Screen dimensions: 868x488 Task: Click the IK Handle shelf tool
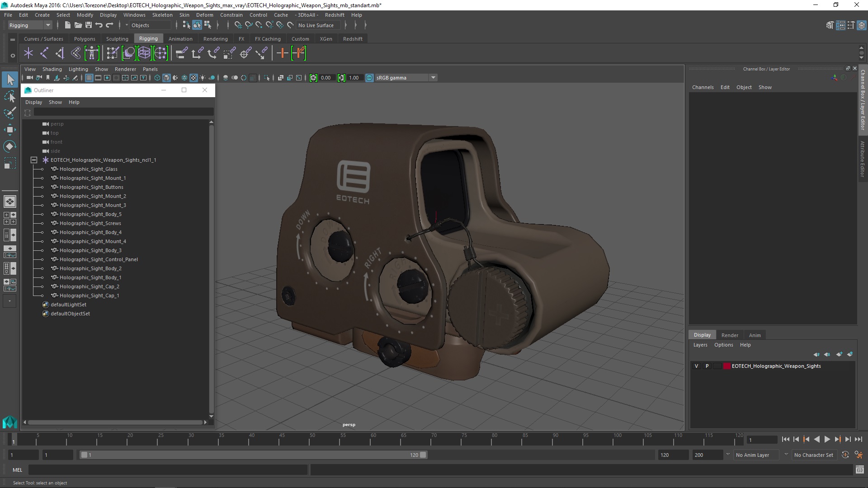(60, 53)
